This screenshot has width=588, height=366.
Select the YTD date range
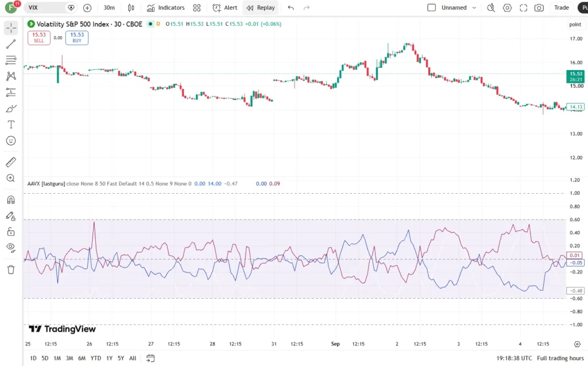tap(96, 358)
